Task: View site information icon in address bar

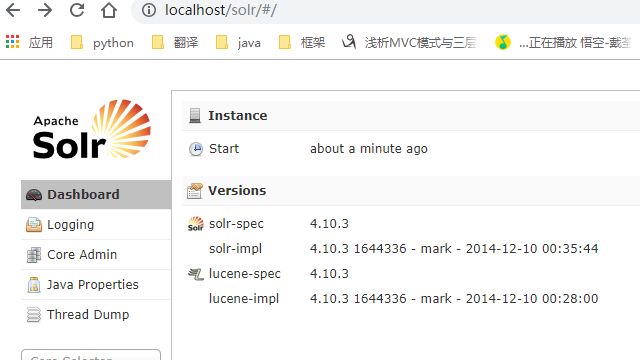Action: 149,10
